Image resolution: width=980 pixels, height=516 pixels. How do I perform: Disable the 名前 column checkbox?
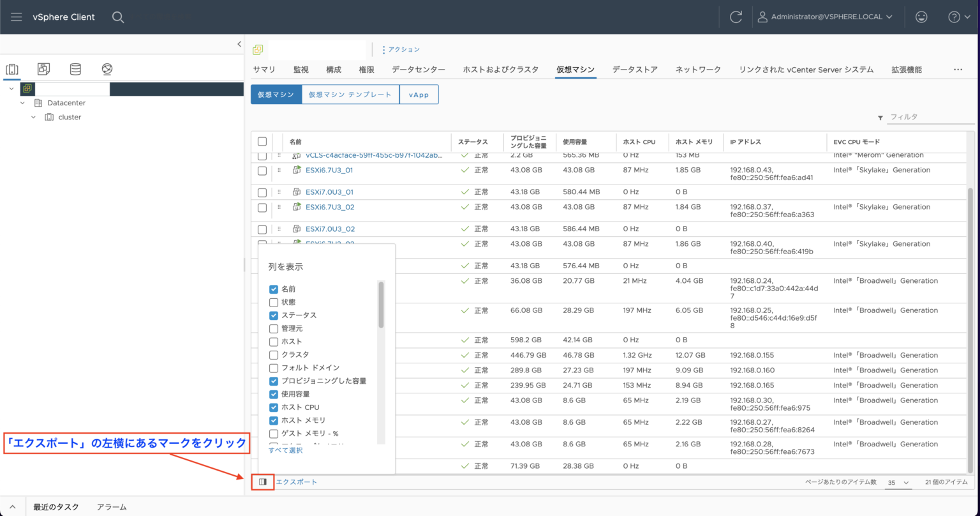click(274, 288)
